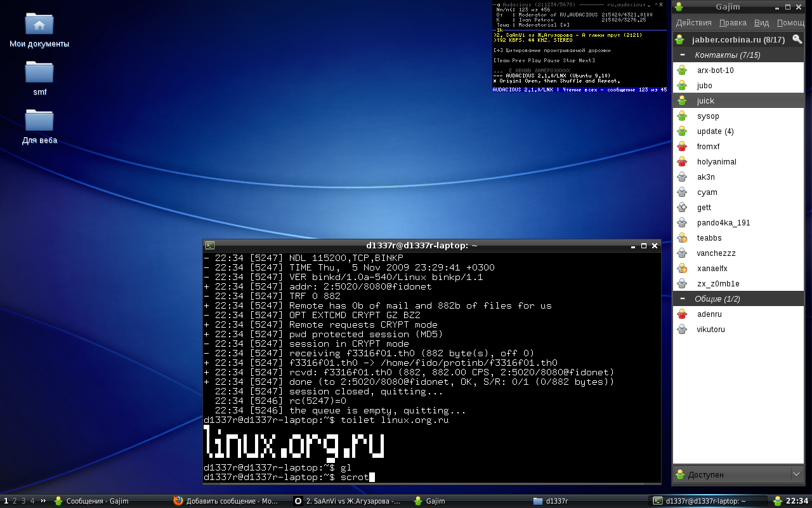Select jabber.corbina.ru (8/17) account row
812x508 pixels.
coord(738,39)
